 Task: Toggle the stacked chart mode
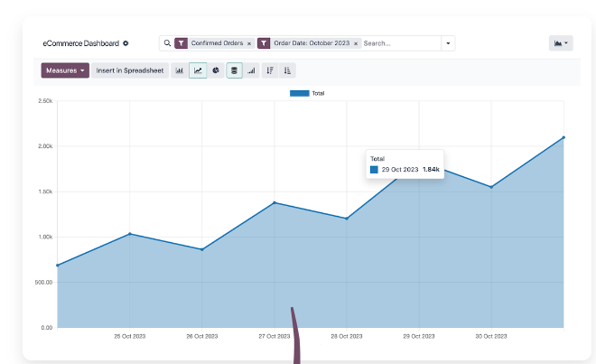[235, 70]
